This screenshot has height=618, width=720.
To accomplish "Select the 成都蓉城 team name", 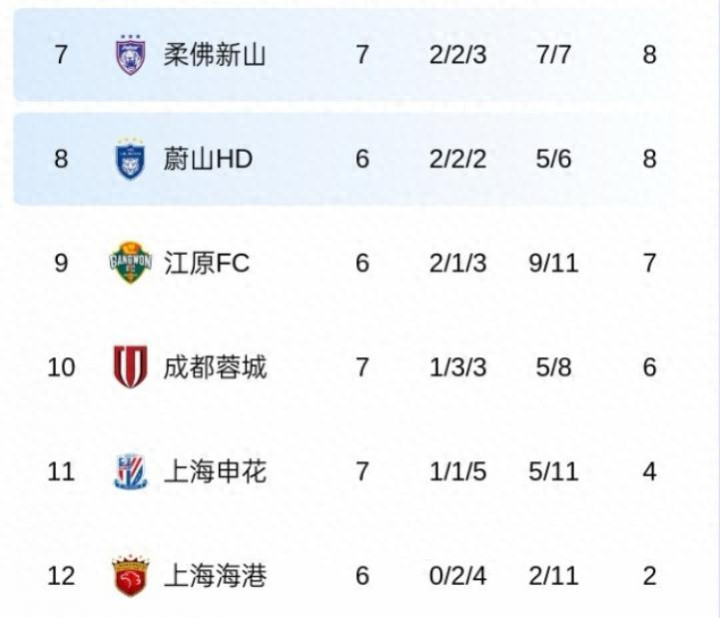I will click(x=215, y=367).
